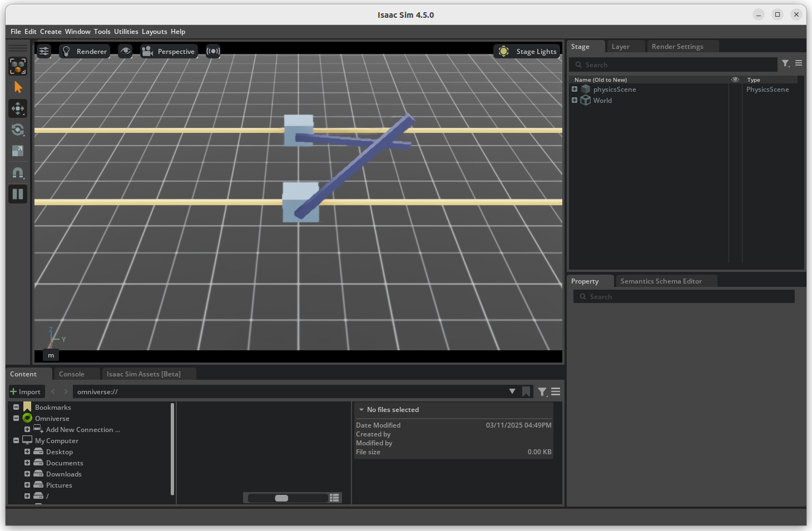This screenshot has width=812, height=531.
Task: Open the Create menu
Action: (x=51, y=32)
